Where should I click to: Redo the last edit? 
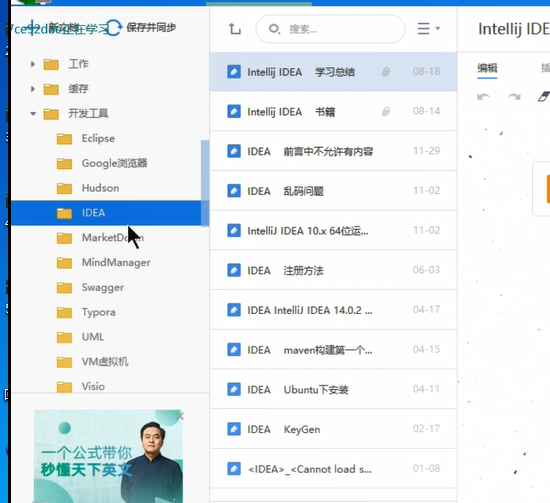[514, 96]
